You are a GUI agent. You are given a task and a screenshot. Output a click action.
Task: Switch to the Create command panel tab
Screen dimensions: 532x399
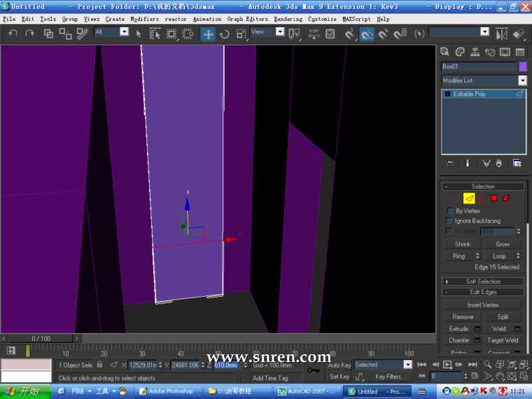click(444, 52)
